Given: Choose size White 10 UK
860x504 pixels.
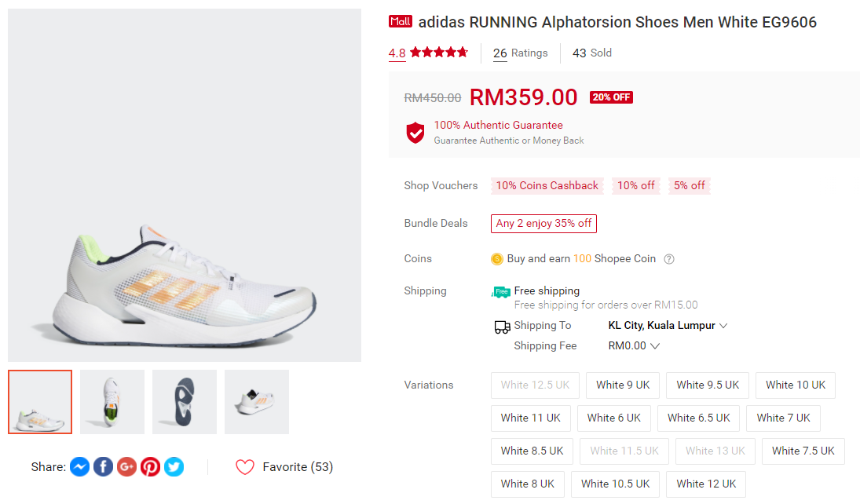Looking at the screenshot, I should pyautogui.click(x=796, y=385).
